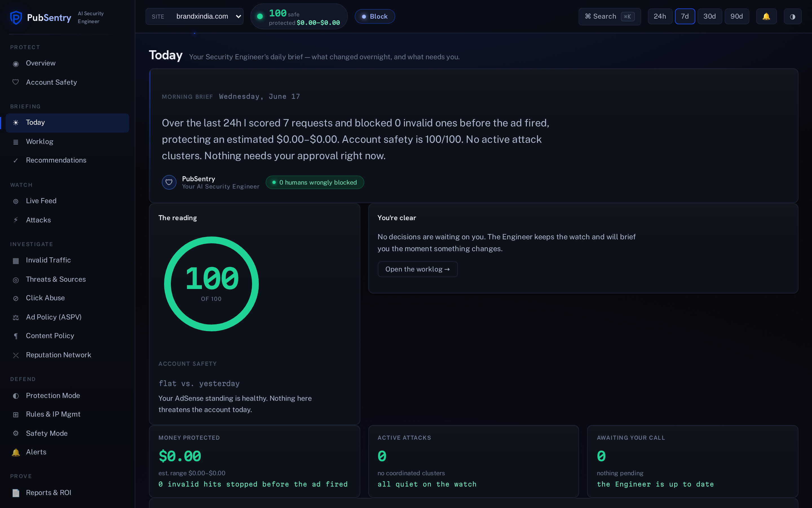This screenshot has width=812, height=508.
Task: Click the 'flat vs. yesterday' text
Action: 199,384
